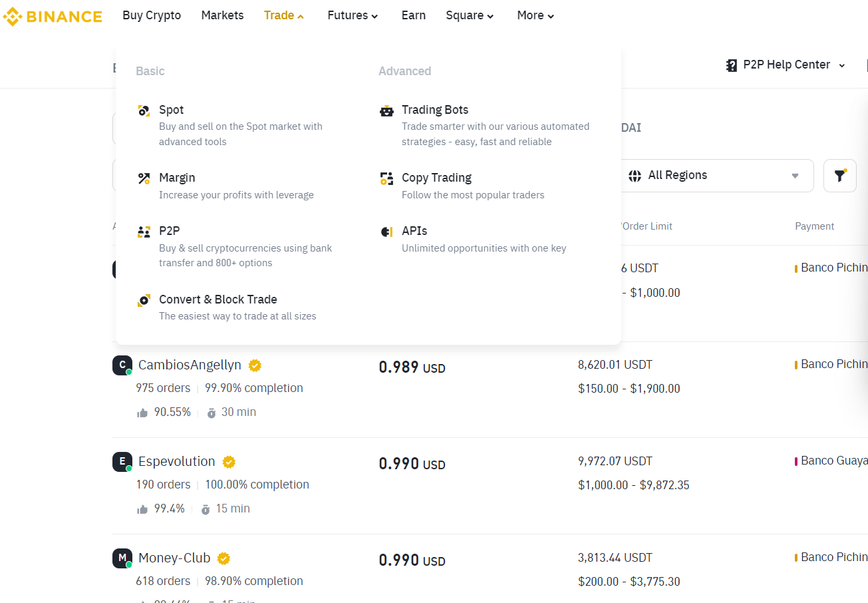Screen dimensions: 868x603
Task: Click the Copy Trading icon
Action: [386, 178]
